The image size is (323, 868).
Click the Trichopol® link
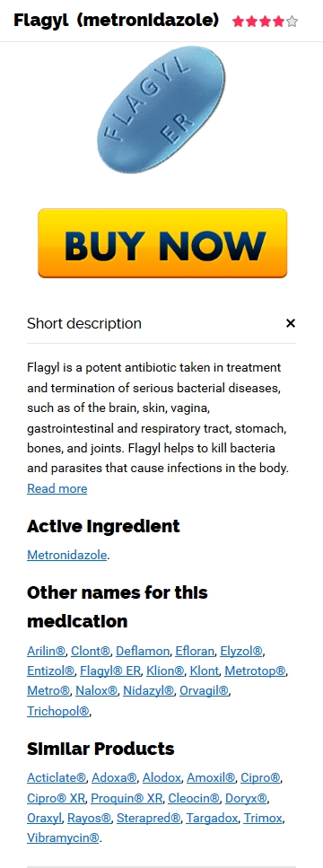pos(58,711)
